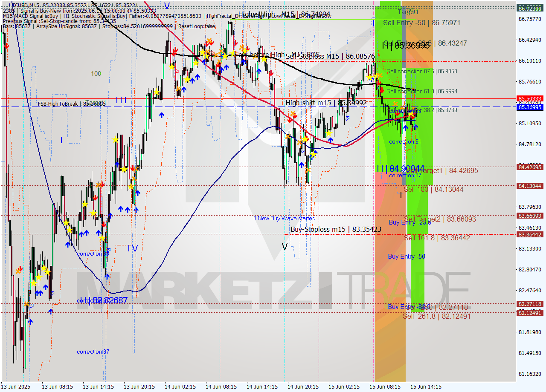Select the V wave label below the Buy-Stoploss line

coord(284,247)
